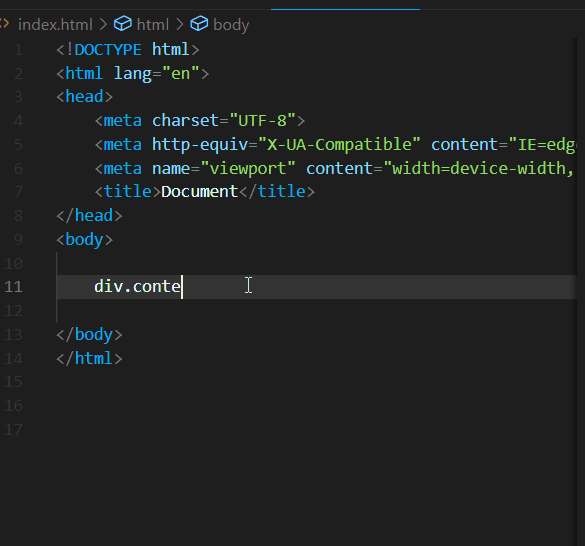Click the "width=device-width," content string
585x546 pixels.
coord(478,169)
